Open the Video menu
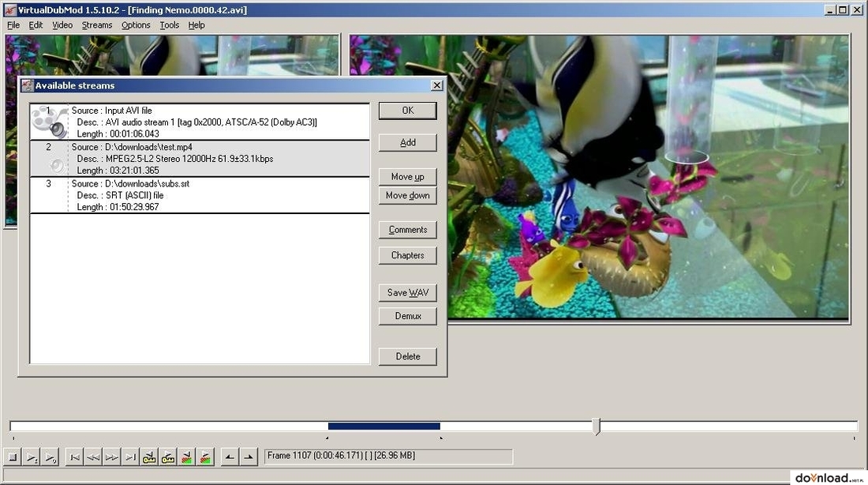 (62, 25)
